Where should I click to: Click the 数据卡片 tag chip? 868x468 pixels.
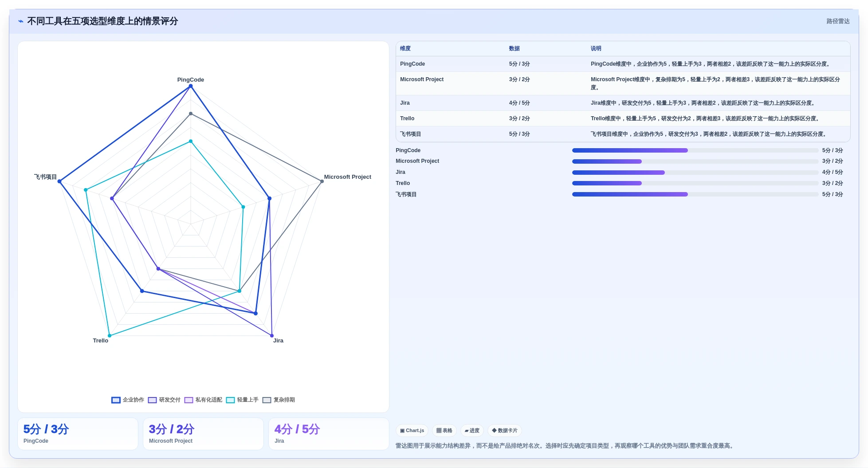505,430
